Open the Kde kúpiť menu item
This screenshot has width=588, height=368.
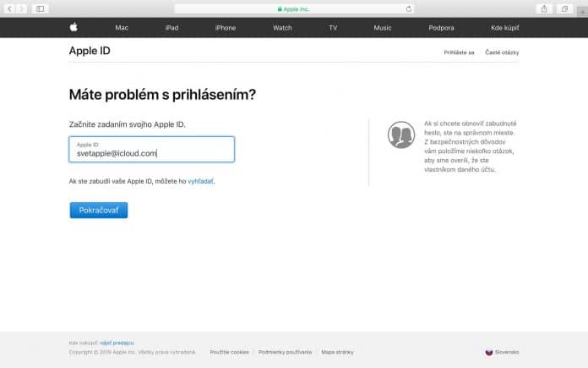click(504, 28)
